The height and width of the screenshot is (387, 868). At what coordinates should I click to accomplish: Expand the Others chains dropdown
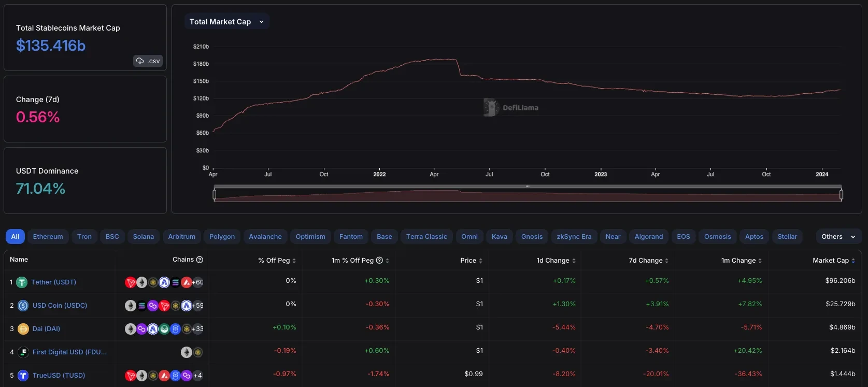click(x=838, y=237)
